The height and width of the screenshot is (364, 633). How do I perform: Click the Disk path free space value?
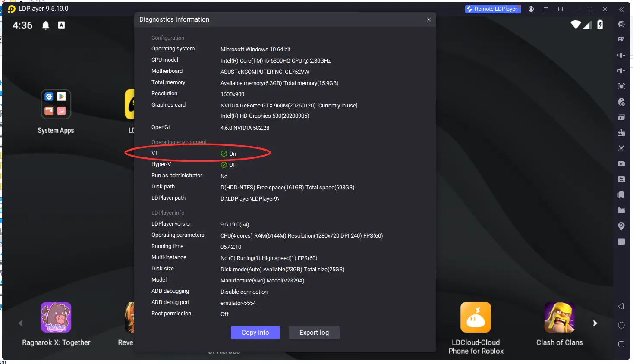(x=287, y=188)
